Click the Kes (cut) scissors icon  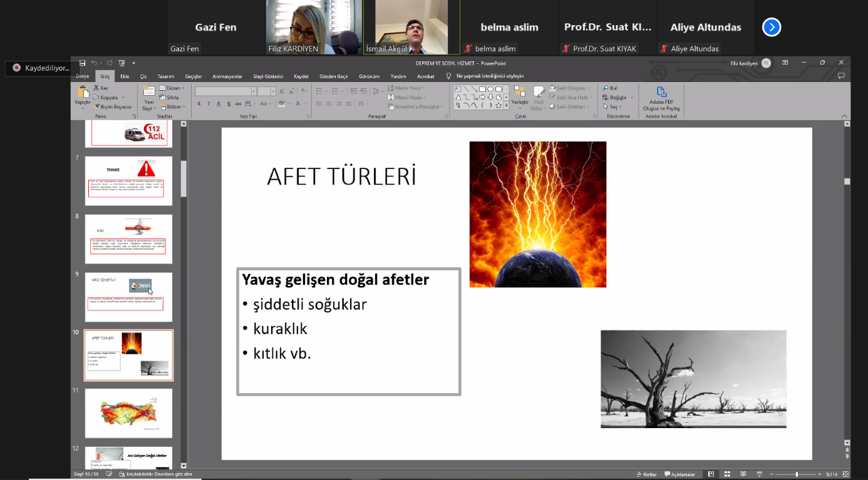[x=97, y=88]
